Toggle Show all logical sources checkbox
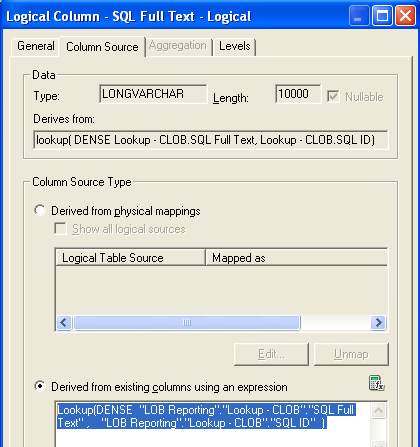 coord(60,229)
